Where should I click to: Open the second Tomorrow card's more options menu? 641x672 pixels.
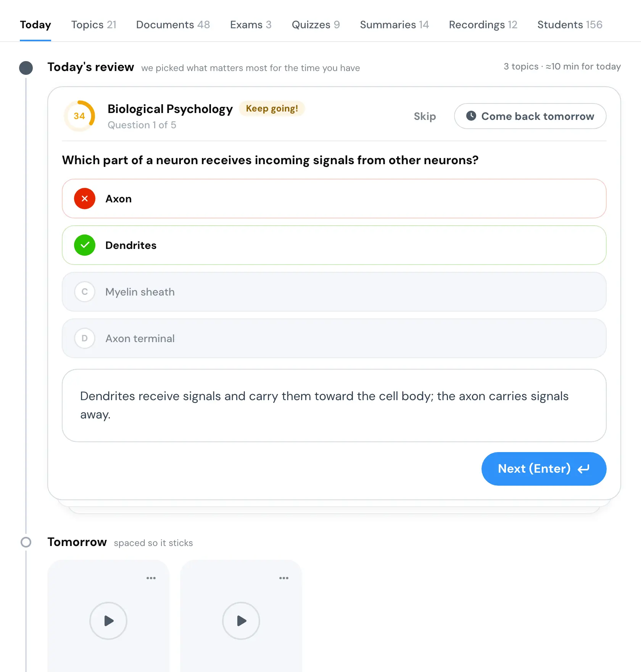click(x=284, y=578)
